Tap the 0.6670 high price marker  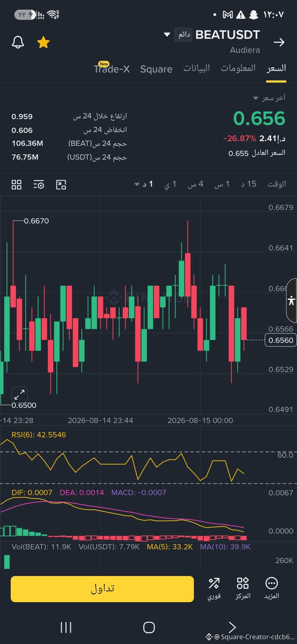36,221
